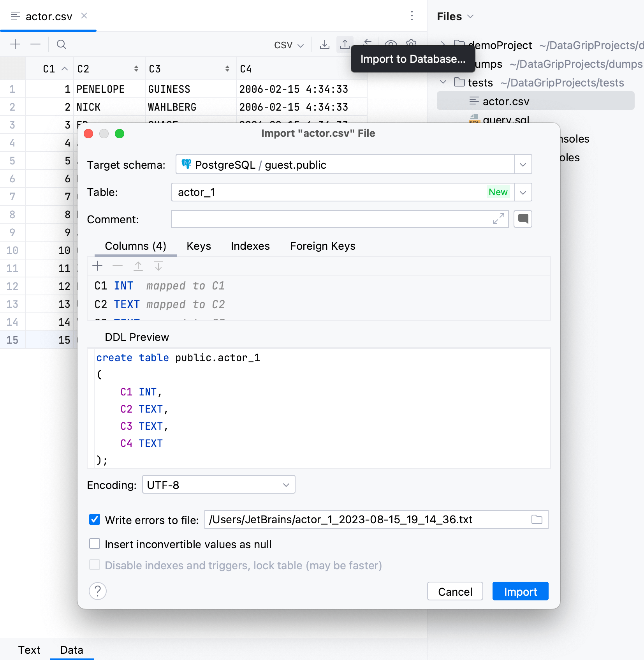
Task: Sort by the C2 column header
Action: [x=109, y=69]
